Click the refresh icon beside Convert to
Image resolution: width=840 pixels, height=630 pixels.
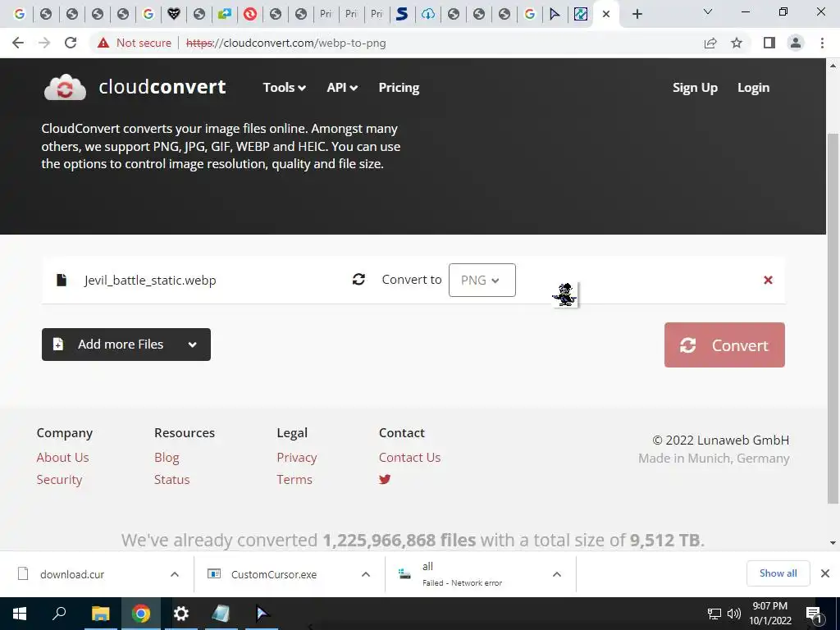(359, 279)
